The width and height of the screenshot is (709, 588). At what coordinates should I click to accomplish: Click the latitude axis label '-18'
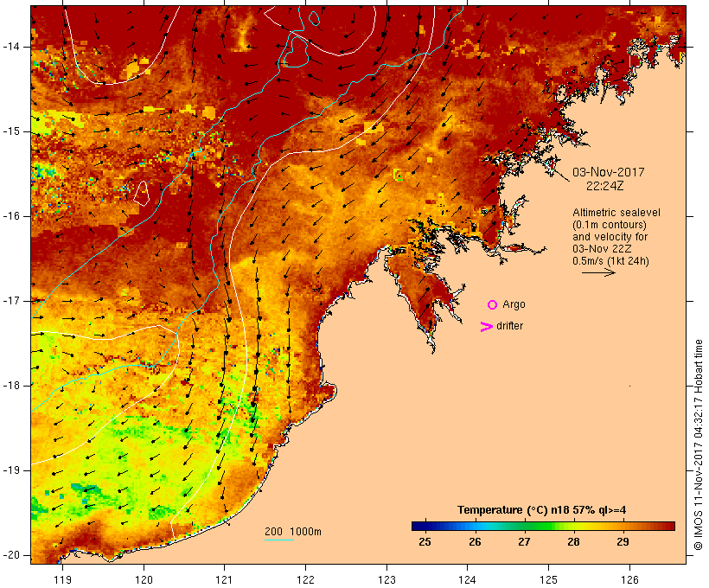pyautogui.click(x=10, y=386)
